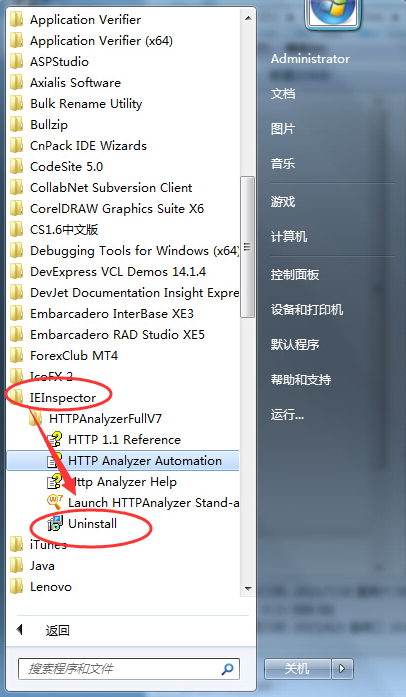
Task: Open shutdown options arrow next to 关机
Action: point(342,668)
